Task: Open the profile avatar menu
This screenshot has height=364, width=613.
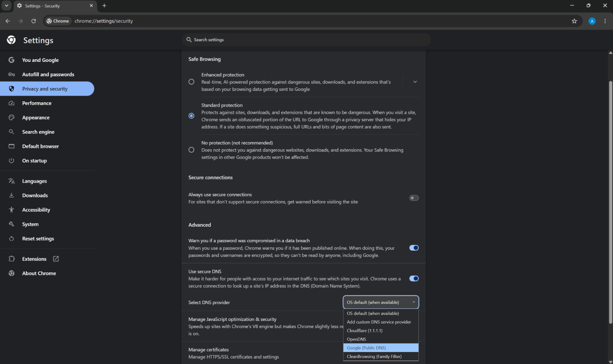Action: pyautogui.click(x=592, y=21)
